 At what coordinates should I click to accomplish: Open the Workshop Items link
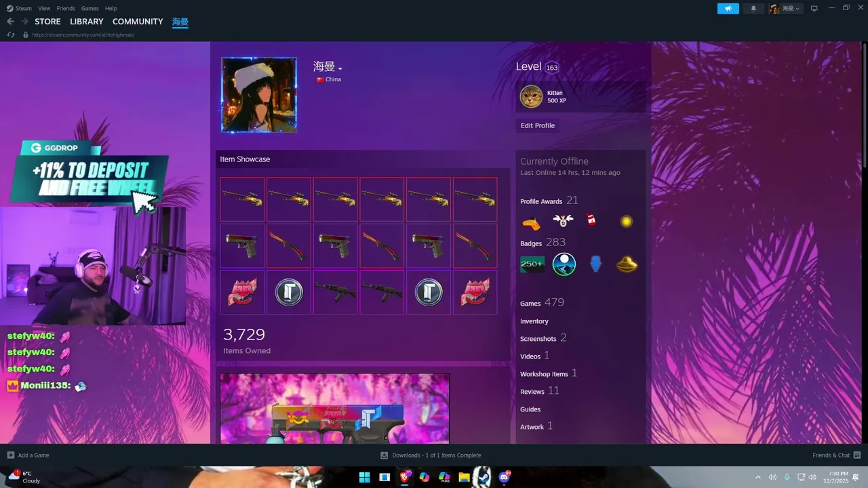click(549, 373)
